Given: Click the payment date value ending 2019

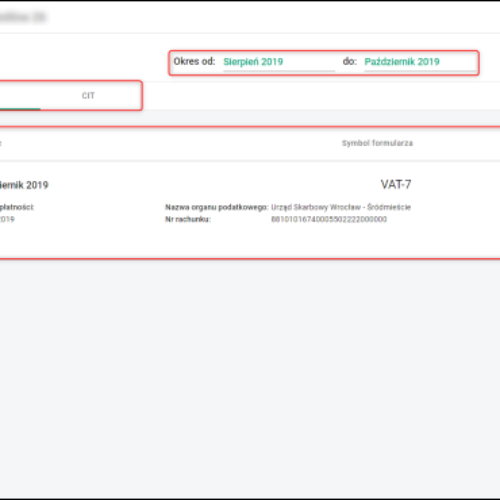Looking at the screenshot, I should coord(7,219).
